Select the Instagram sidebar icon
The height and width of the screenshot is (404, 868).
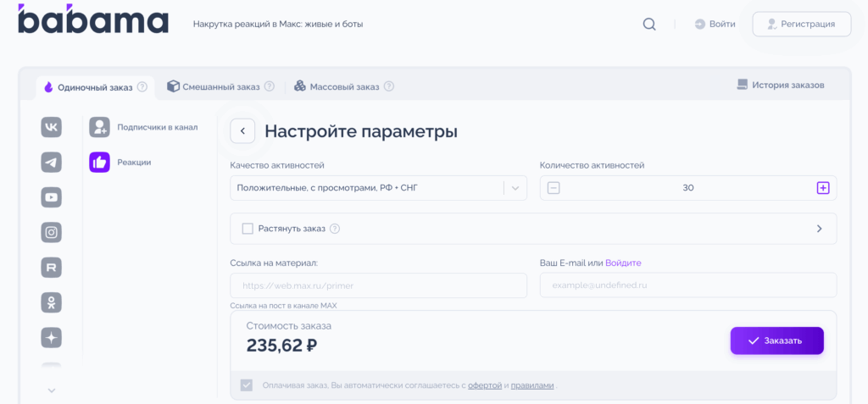click(52, 232)
